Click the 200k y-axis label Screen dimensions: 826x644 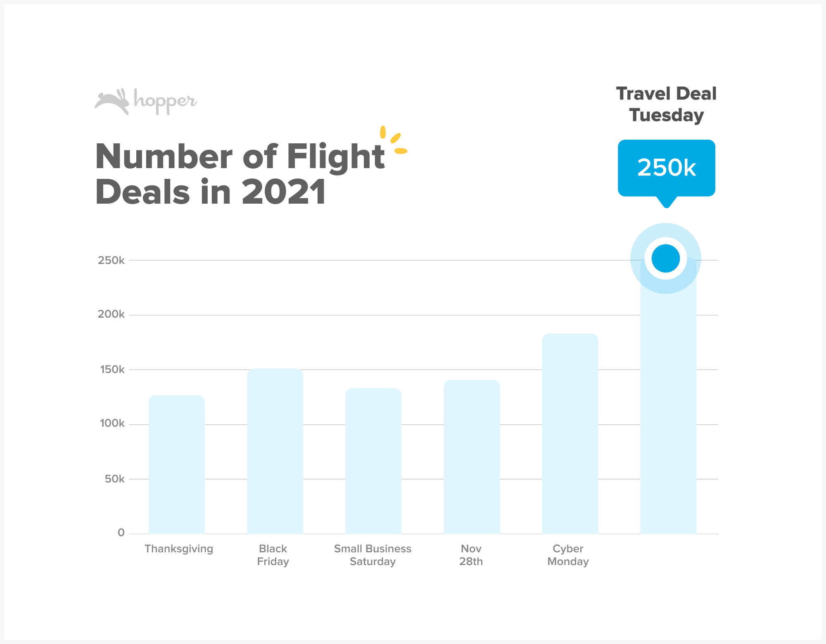point(111,314)
